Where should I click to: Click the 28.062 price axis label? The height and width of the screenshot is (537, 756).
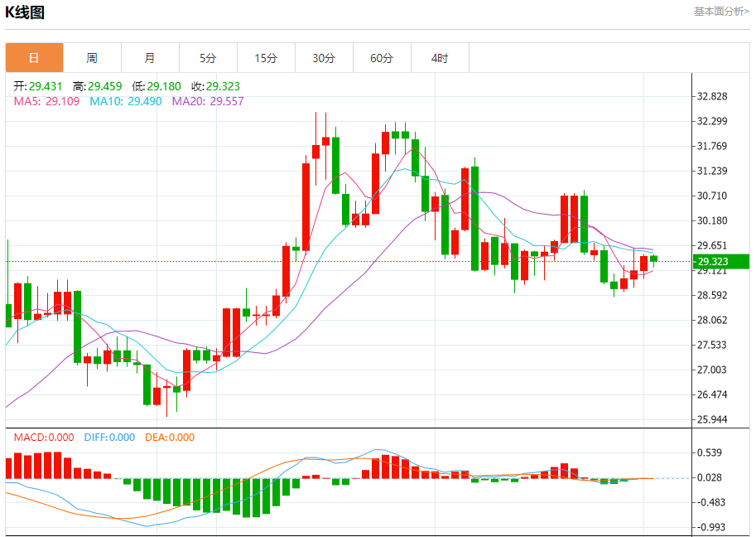pyautogui.click(x=712, y=320)
